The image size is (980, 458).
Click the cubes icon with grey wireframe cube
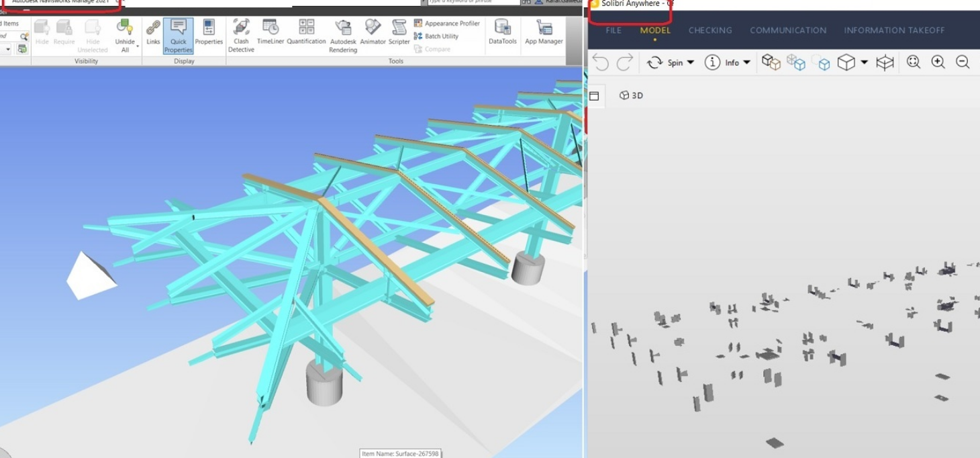(x=796, y=62)
